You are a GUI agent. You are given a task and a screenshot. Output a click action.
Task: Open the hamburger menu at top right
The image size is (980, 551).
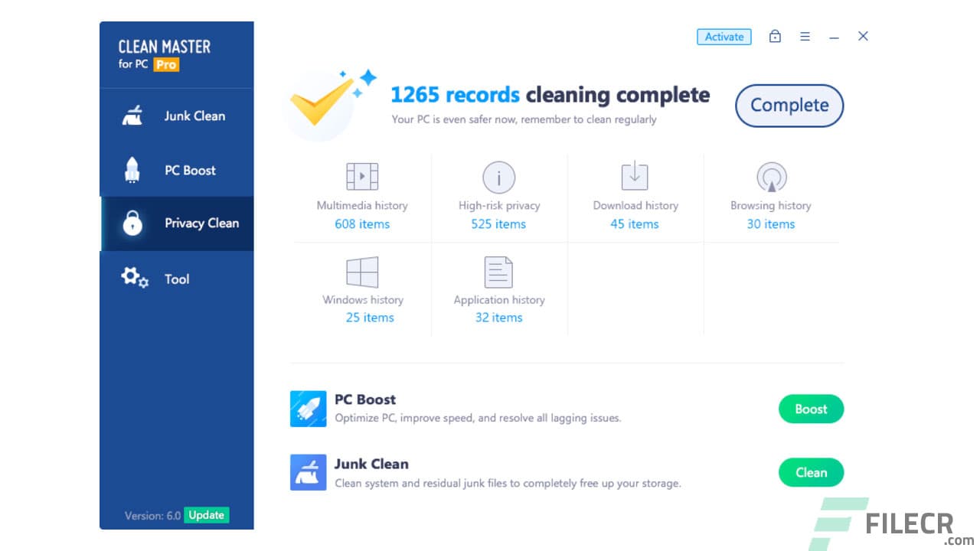pos(805,36)
